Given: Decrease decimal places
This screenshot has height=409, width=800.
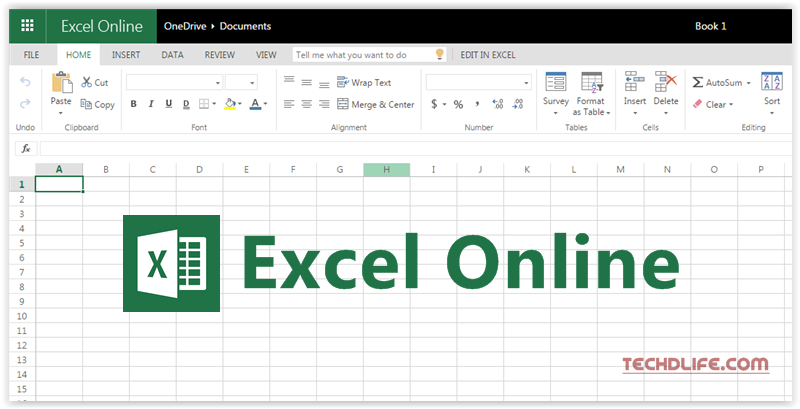Looking at the screenshot, I should pyautogui.click(x=518, y=104).
